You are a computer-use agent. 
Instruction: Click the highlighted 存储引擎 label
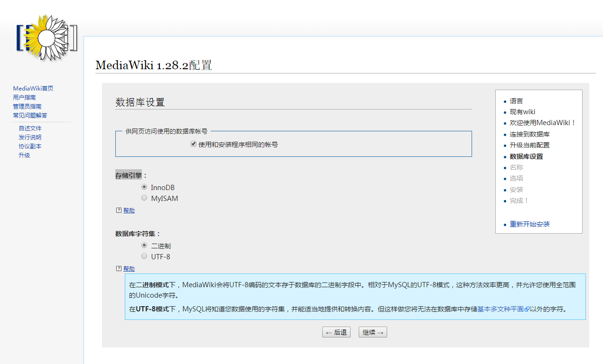click(129, 175)
